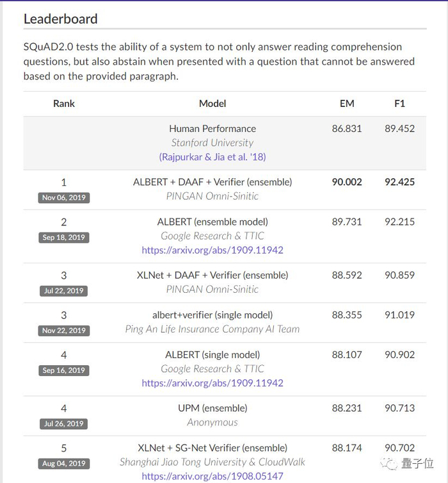448x483 pixels.
Task: Open the arxiv.org/abs/1908.05147 link
Action: tap(212, 476)
